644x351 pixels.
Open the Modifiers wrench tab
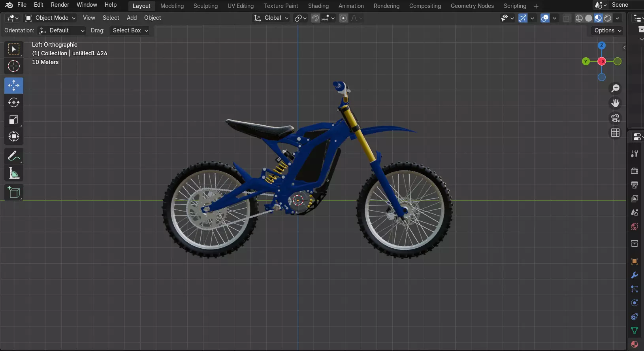[x=635, y=275]
